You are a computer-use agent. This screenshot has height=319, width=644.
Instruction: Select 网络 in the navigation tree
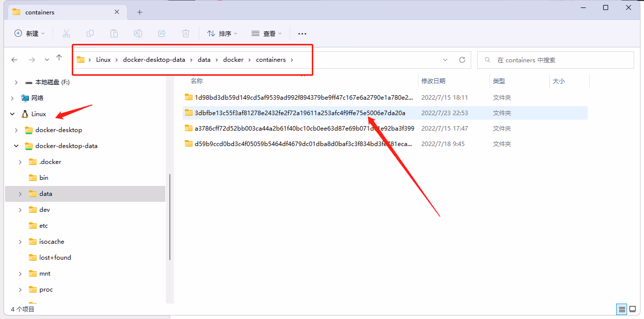[x=37, y=98]
